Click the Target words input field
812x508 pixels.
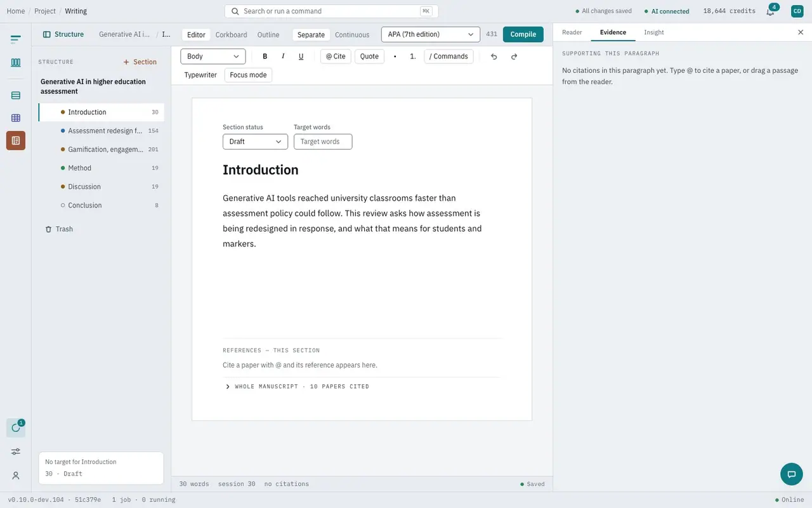click(323, 142)
